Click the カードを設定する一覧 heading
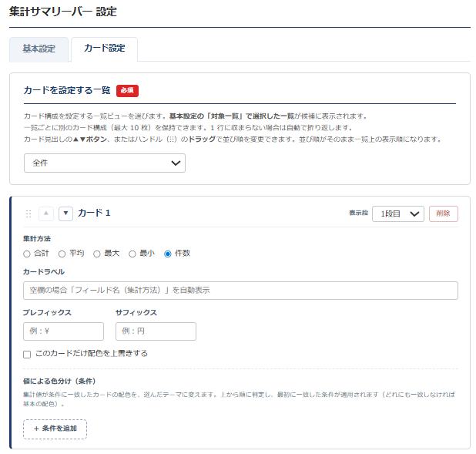Image resolution: width=476 pixels, height=454 pixels. pos(67,90)
